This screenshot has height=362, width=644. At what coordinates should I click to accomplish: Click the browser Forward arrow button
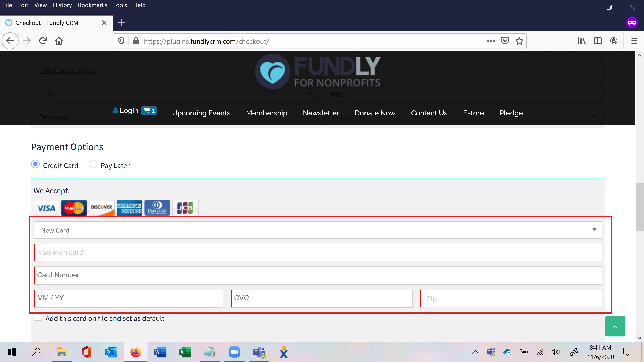pos(26,41)
